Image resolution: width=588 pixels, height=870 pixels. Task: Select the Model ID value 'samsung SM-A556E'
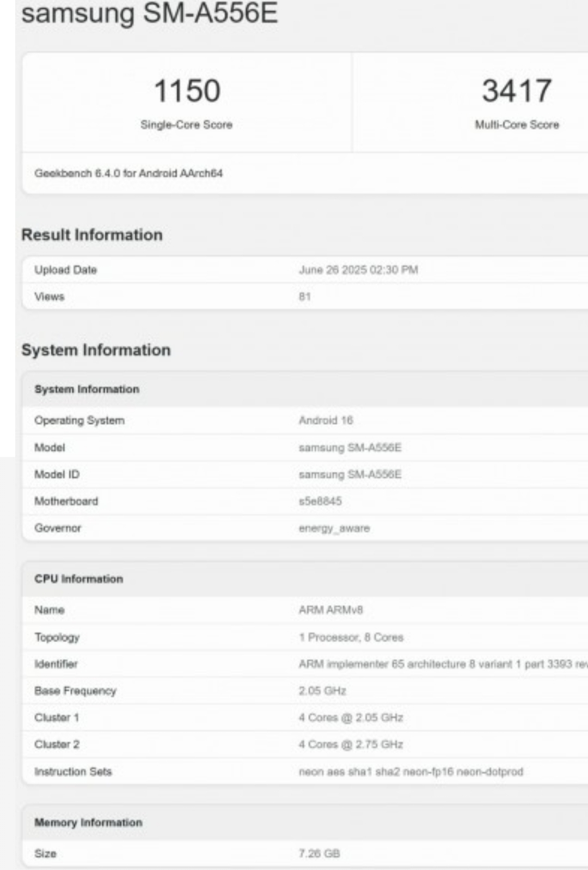coord(350,474)
